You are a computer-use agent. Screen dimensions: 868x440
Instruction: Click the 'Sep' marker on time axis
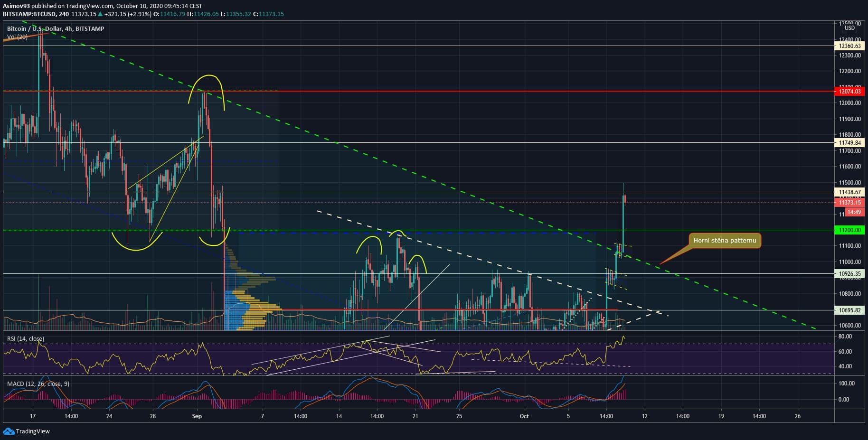197,416
